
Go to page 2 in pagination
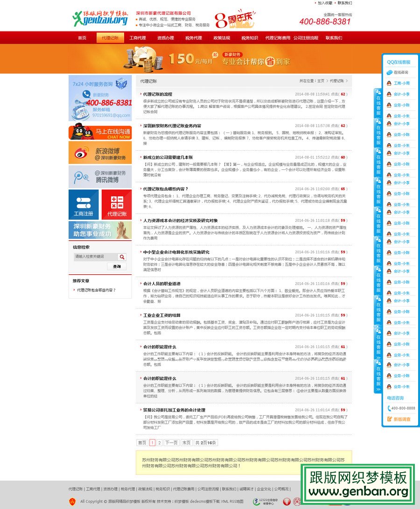tap(160, 443)
